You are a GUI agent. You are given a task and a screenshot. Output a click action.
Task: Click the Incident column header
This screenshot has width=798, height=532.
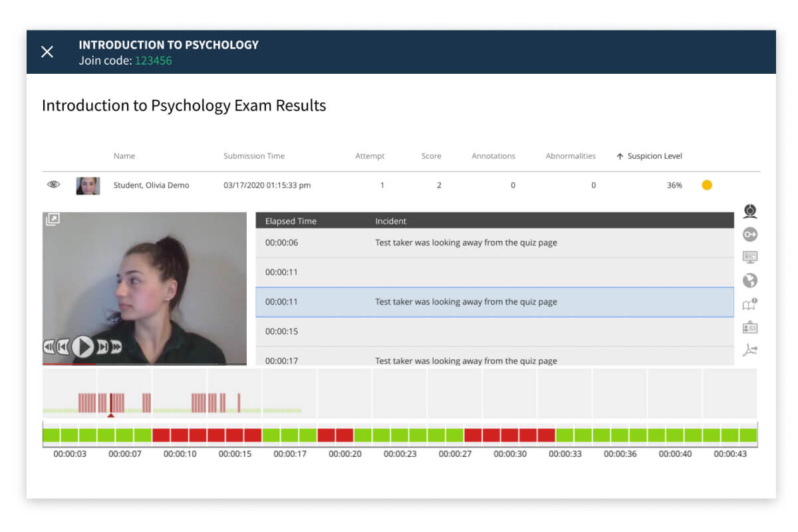click(391, 221)
